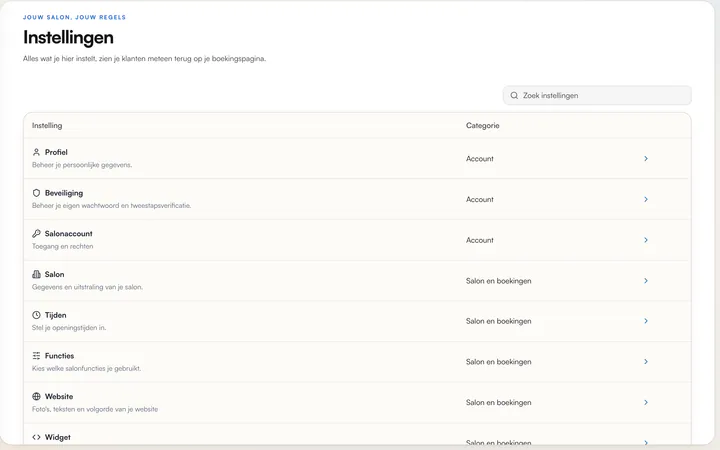Click the Instellingen page heading
The height and width of the screenshot is (450, 720).
[68, 38]
